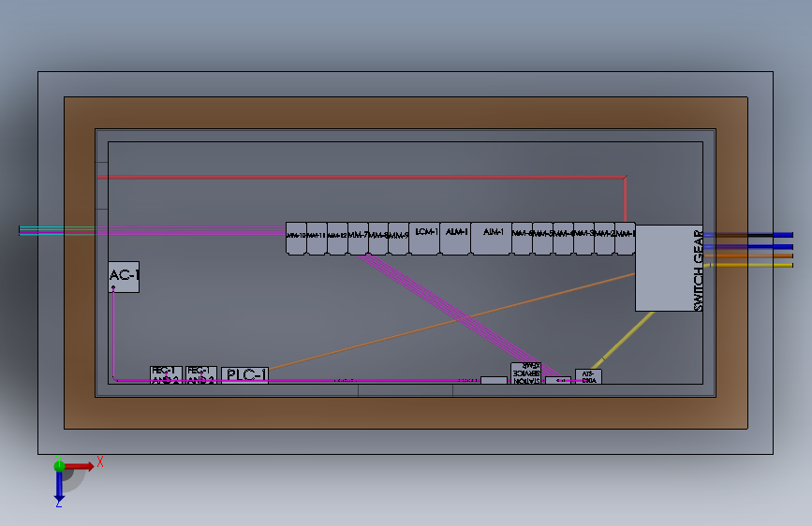This screenshot has width=812, height=526.
Task: Click the red X axis arrow
Action: coord(81,466)
